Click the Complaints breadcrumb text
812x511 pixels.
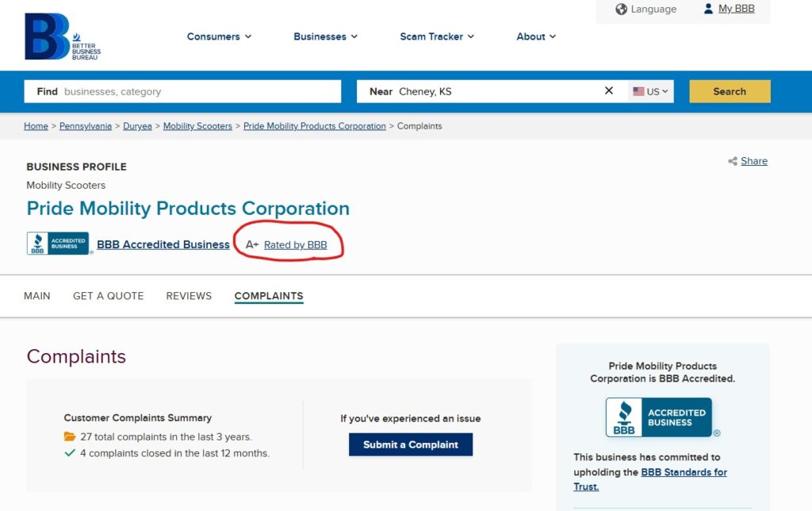[419, 126]
